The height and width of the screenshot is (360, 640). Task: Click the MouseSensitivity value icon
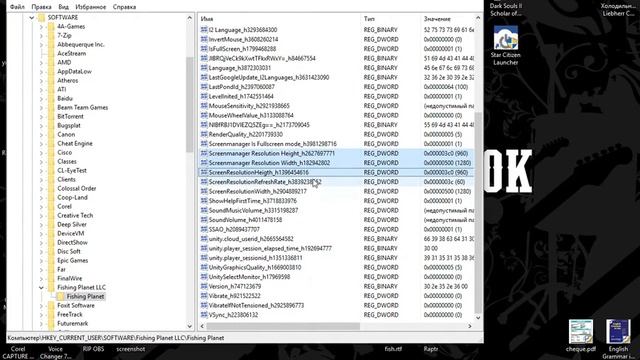coord(204,106)
